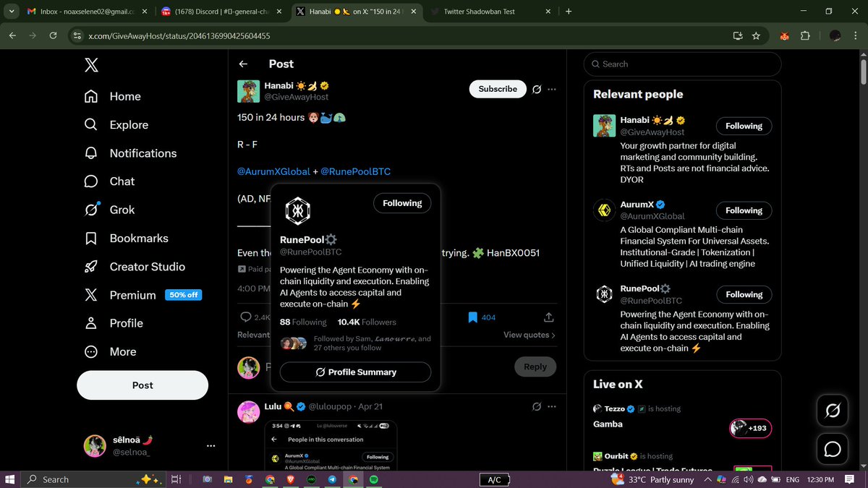Open the 10.4K Followers link in the hover card
This screenshot has height=488, width=868.
(367, 322)
